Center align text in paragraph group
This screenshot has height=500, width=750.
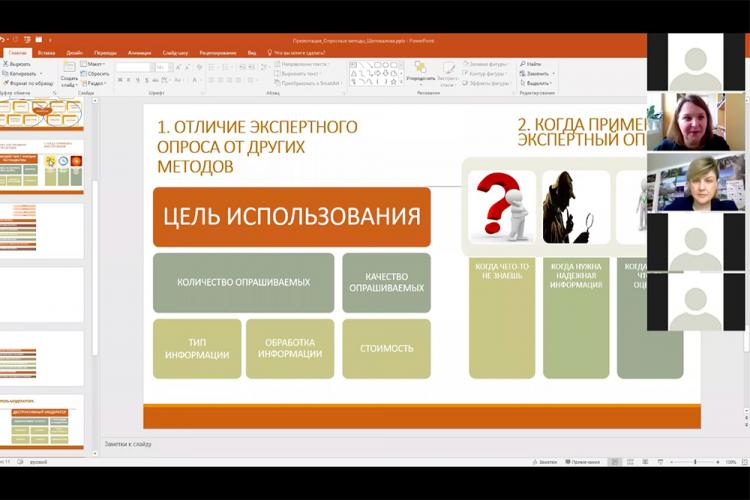221,80
